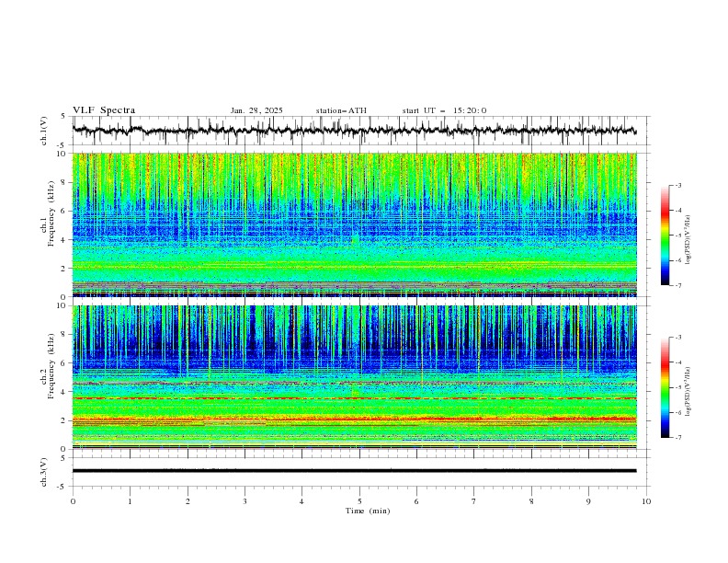Viewport: 728px width, 563px height.
Task: Click time axis tick label "10" at right end
Action: click(x=646, y=501)
